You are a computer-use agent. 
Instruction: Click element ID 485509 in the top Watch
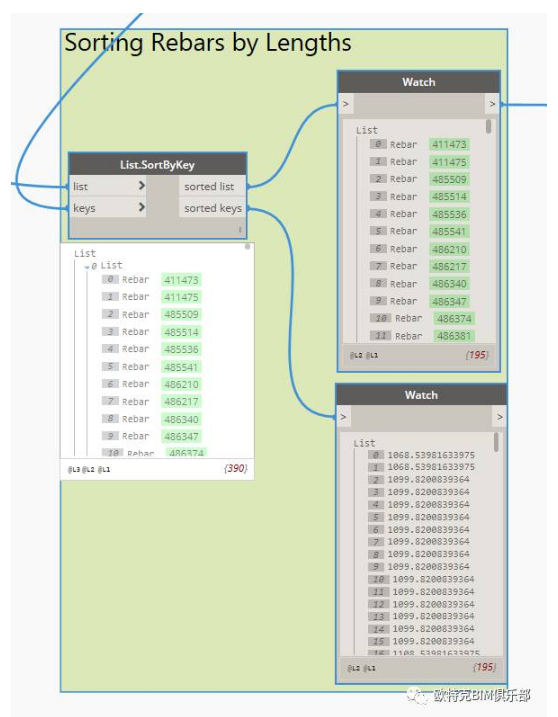click(x=449, y=179)
